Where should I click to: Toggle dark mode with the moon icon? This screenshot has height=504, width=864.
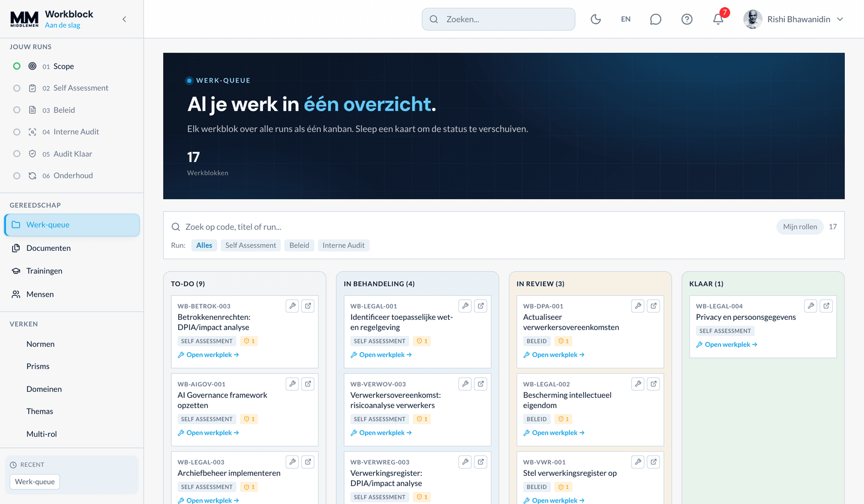(x=596, y=19)
